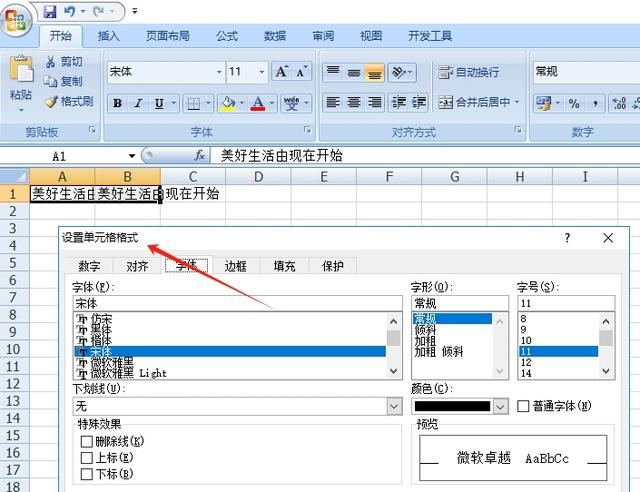Screen dimensions: 640x492
Task: Align text to middle vertically
Action: click(x=354, y=72)
